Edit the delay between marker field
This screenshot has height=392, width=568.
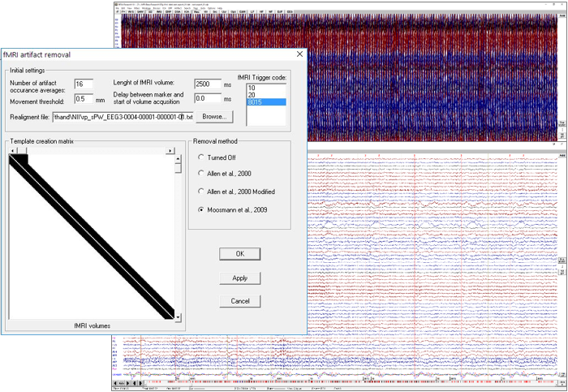click(x=208, y=98)
